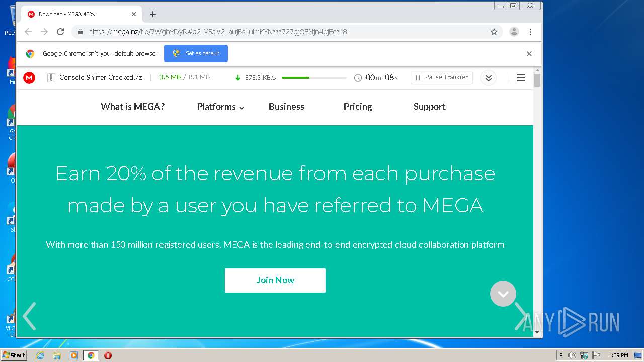Launch Internet Explorer from taskbar
644x362 pixels.
click(40, 355)
